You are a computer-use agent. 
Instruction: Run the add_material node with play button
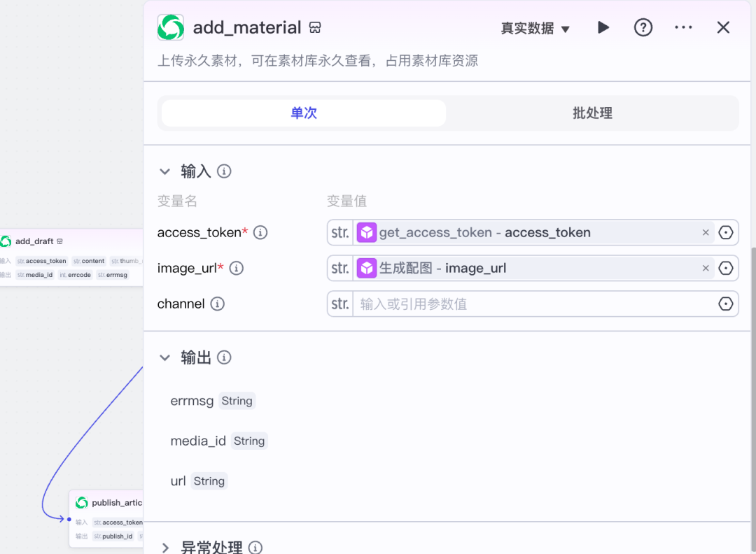(x=603, y=27)
